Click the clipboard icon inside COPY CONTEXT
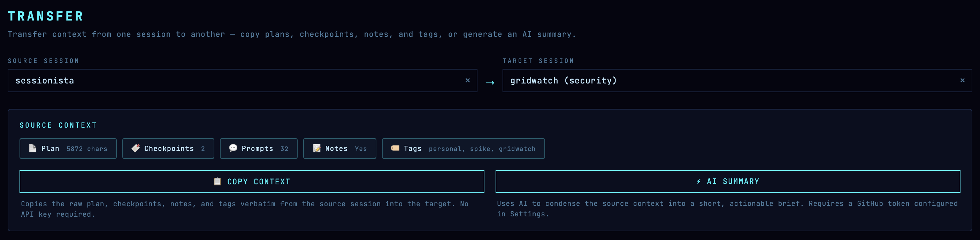This screenshot has width=980, height=240. tap(217, 182)
